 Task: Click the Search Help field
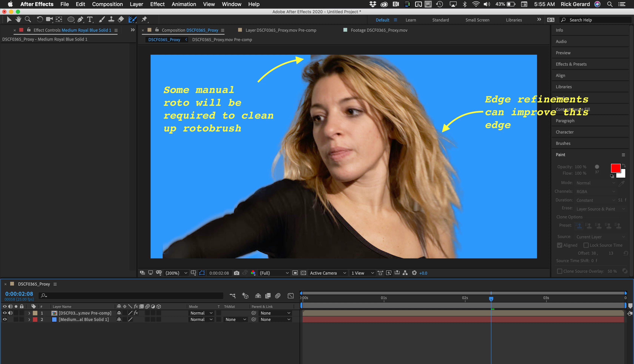coord(595,20)
